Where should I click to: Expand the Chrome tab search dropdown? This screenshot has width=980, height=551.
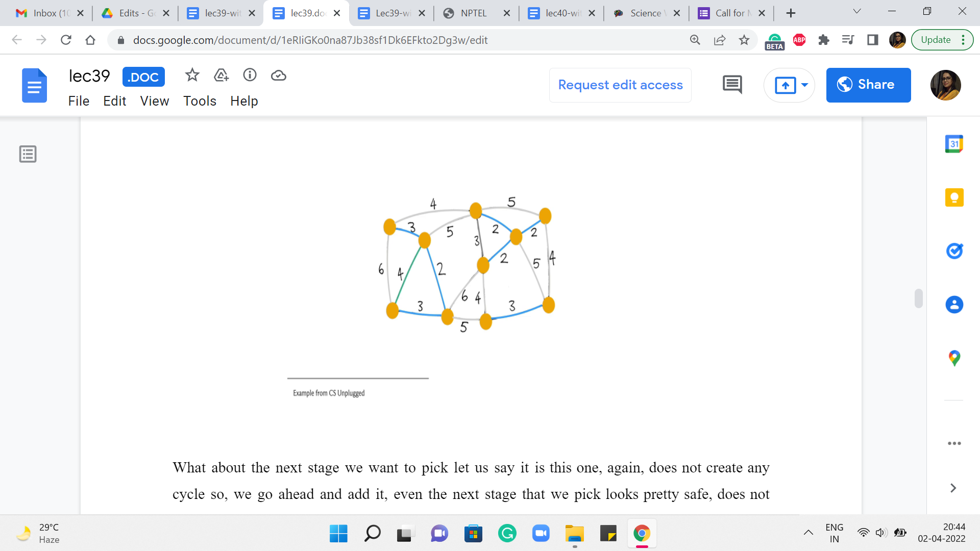pos(857,12)
